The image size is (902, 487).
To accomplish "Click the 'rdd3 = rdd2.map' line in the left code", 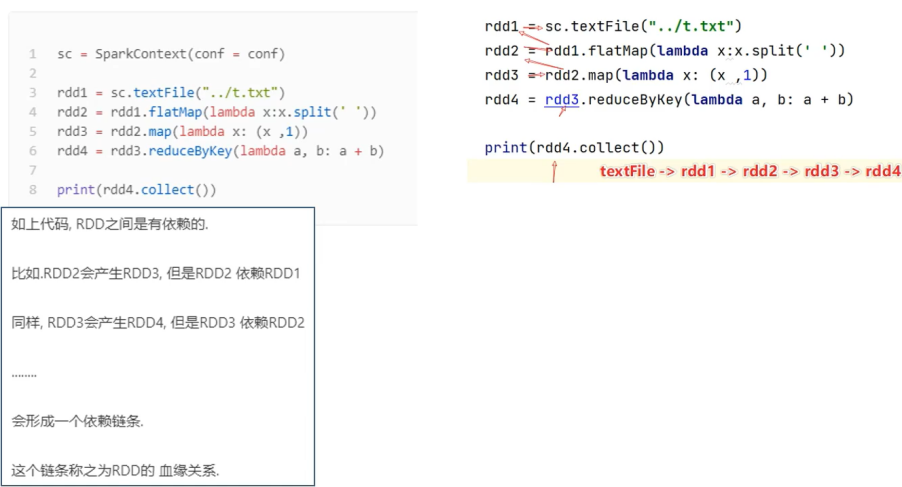I will [182, 132].
